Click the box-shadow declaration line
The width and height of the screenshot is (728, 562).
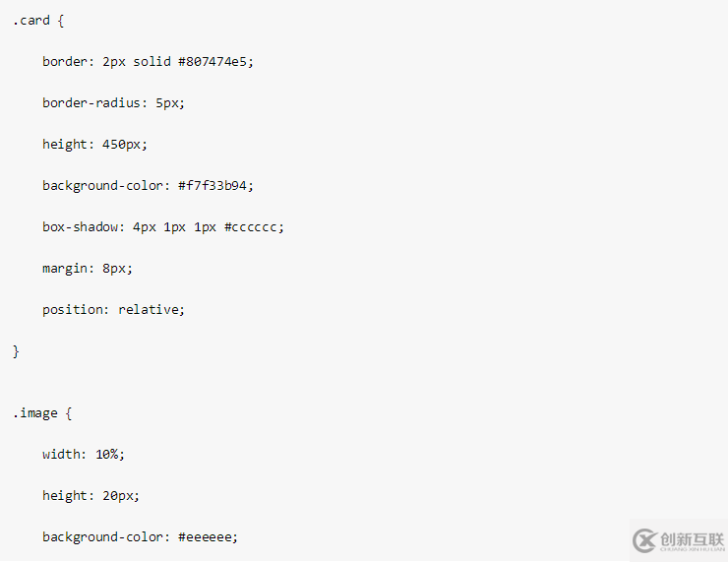click(x=163, y=227)
